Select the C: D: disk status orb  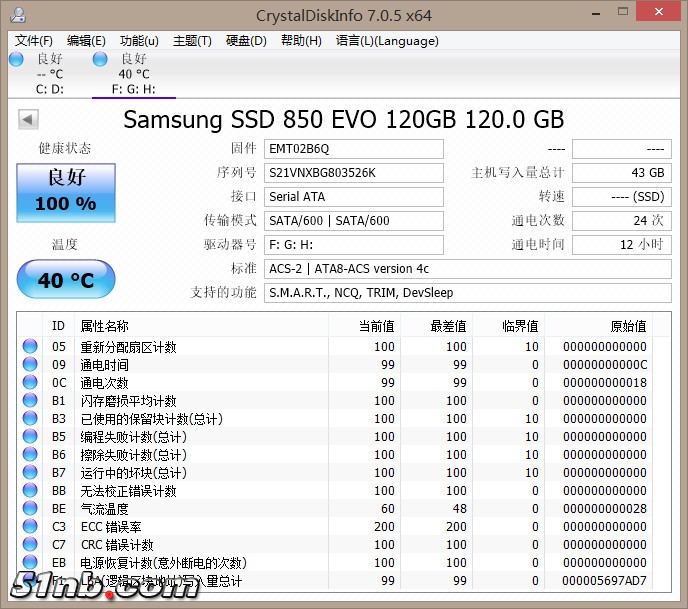16,60
